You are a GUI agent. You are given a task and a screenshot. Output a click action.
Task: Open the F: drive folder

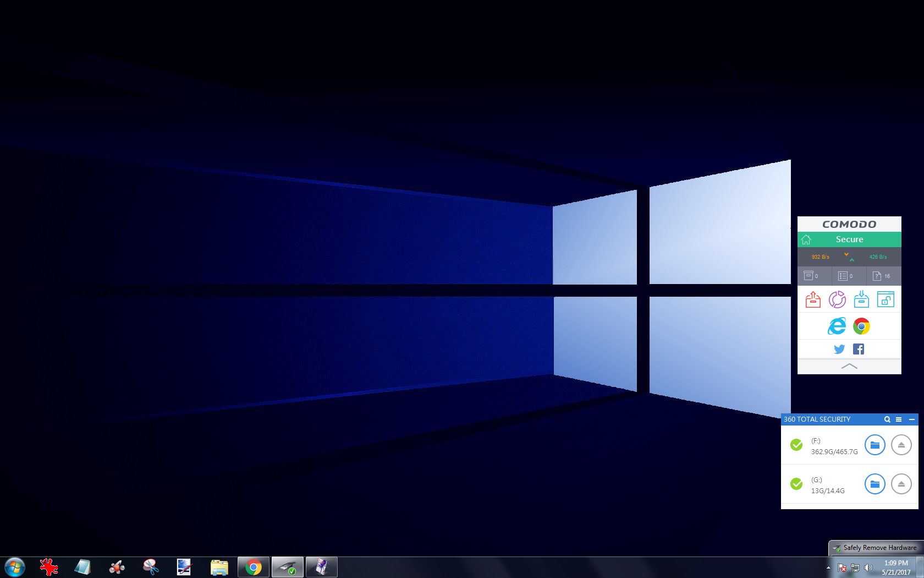[875, 445]
